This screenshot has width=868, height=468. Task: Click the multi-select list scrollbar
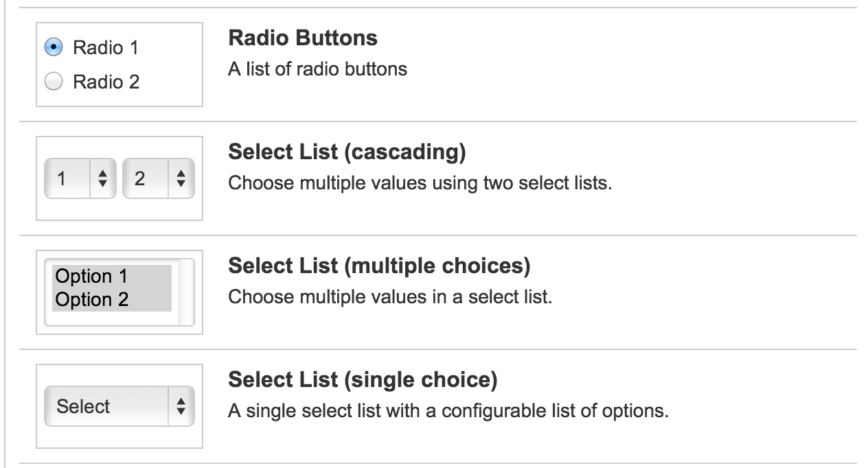187,292
